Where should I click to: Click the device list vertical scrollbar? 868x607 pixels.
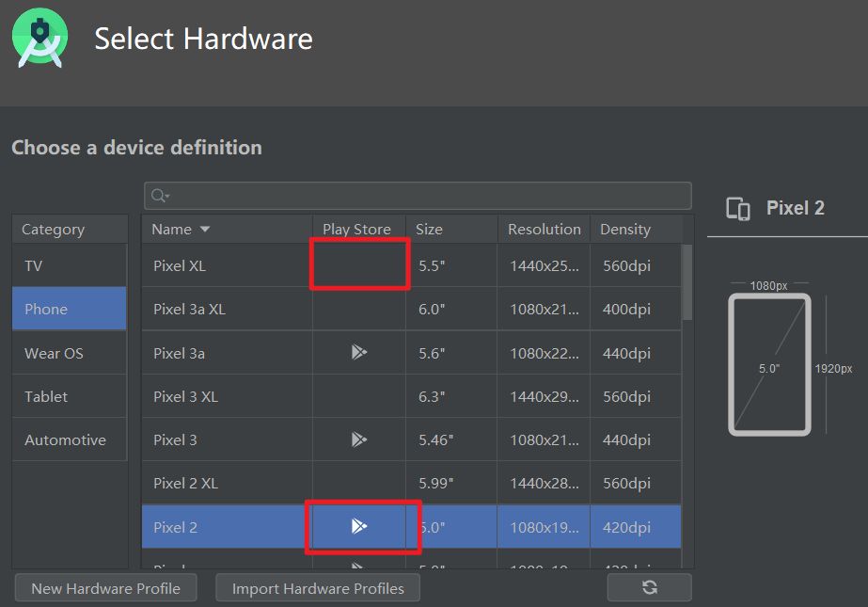(x=687, y=282)
